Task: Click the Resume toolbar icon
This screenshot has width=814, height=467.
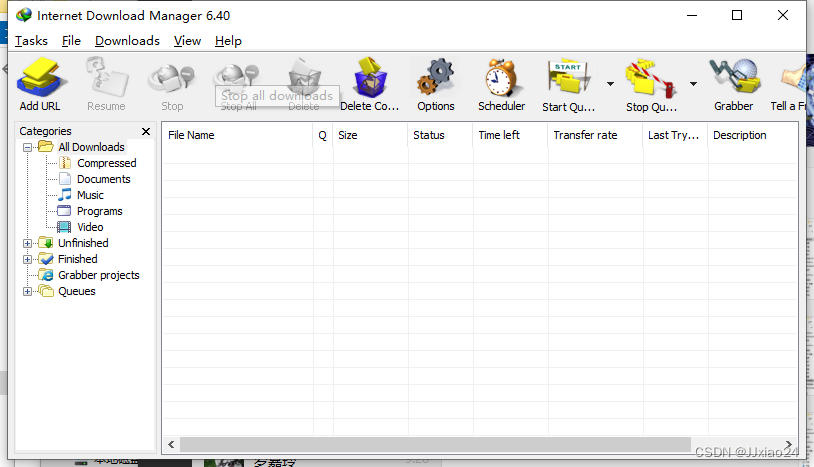Action: click(107, 78)
